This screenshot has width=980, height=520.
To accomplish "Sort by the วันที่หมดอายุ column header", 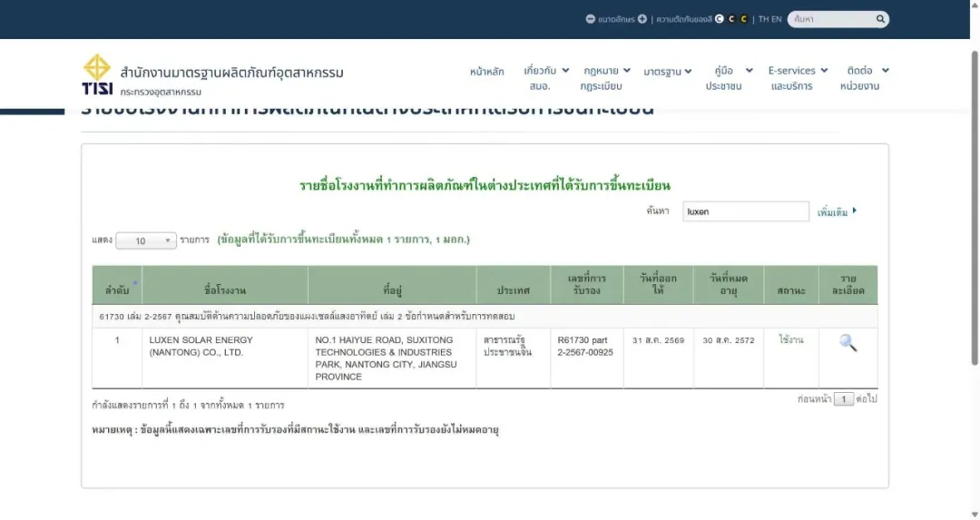I will [x=728, y=285].
